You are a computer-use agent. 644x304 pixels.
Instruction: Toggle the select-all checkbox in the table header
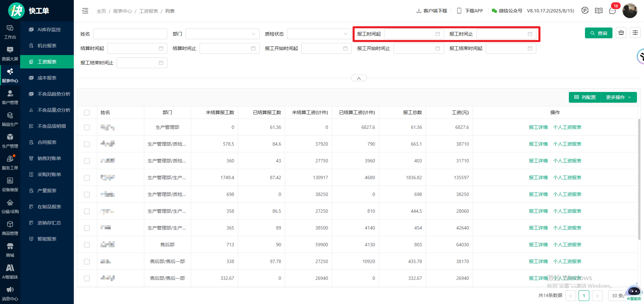click(87, 113)
